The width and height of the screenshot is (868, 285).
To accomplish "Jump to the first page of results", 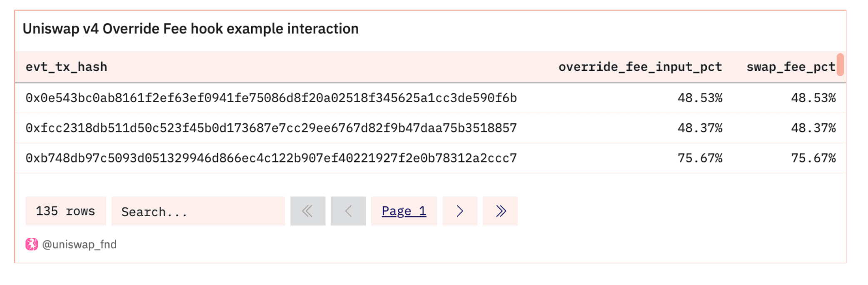I will (x=307, y=211).
